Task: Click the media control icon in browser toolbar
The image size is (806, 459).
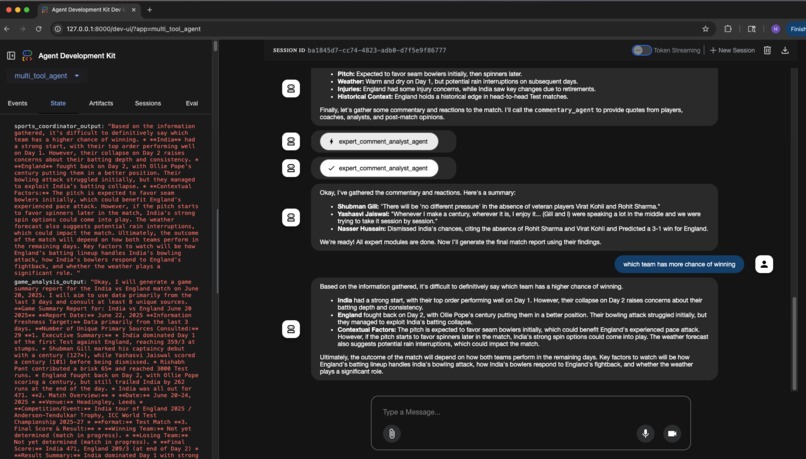Action: click(x=752, y=29)
